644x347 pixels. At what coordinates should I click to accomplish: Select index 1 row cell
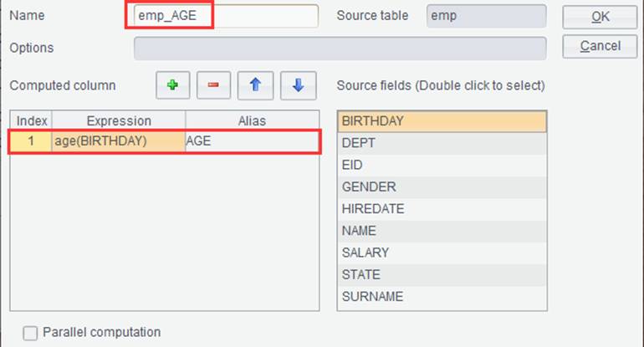point(31,141)
